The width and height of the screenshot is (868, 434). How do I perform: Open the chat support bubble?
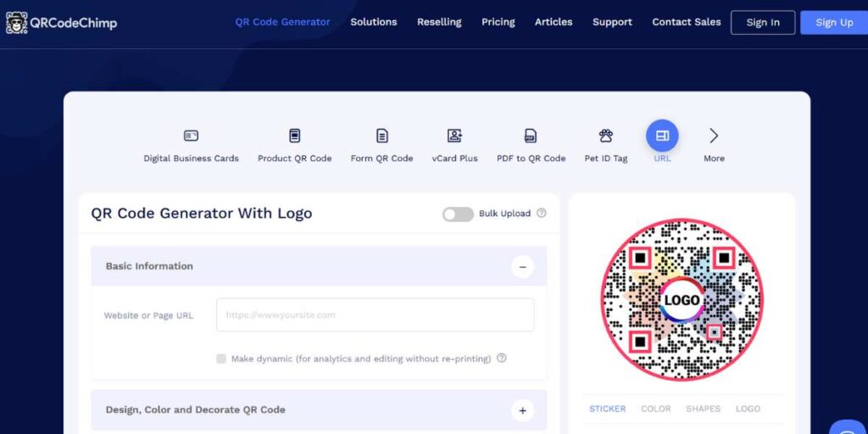[x=849, y=427]
